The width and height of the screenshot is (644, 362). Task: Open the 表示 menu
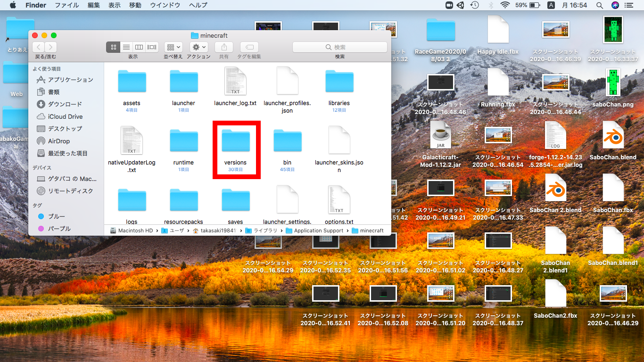click(x=115, y=5)
